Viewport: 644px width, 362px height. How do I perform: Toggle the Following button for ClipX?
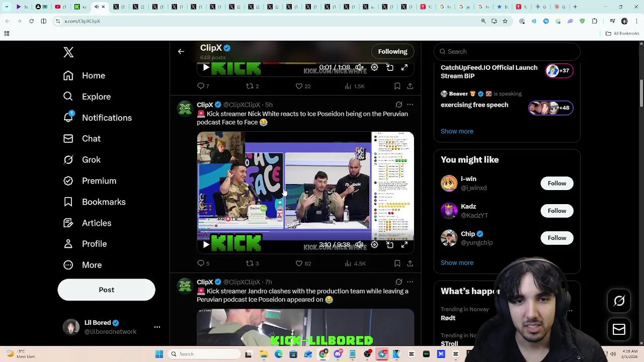392,51
